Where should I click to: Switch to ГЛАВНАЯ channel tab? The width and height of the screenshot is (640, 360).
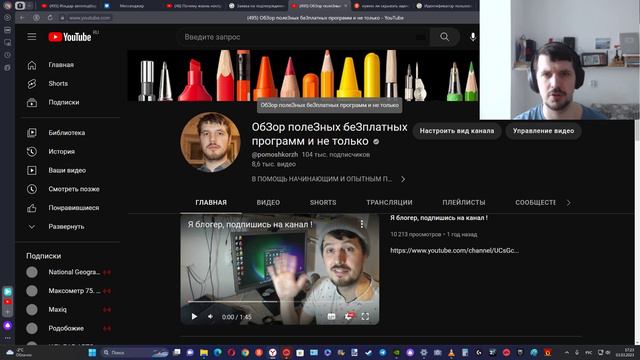coord(211,202)
